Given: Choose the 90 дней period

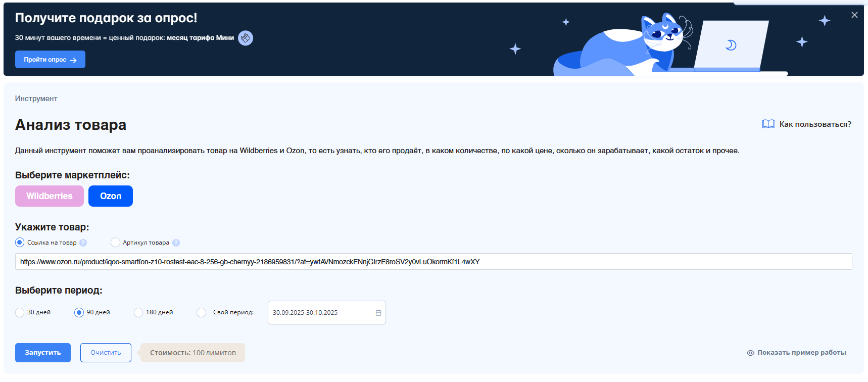Looking at the screenshot, I should pos(79,312).
